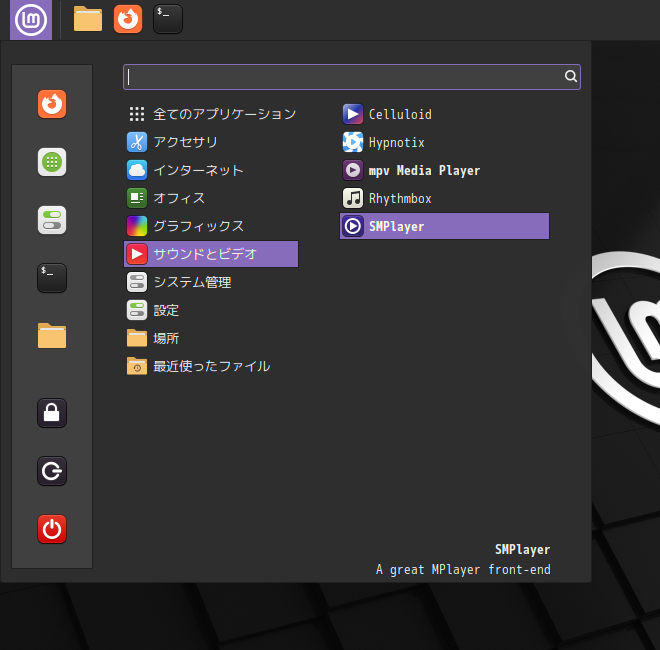Open Terminal in the favorites sidebar
Image resolution: width=660 pixels, height=650 pixels.
pos(52,278)
